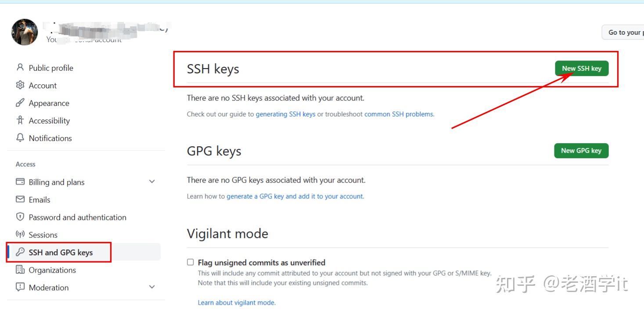Open SSH and GPG keys settings page
This screenshot has height=310, width=644.
point(61,252)
